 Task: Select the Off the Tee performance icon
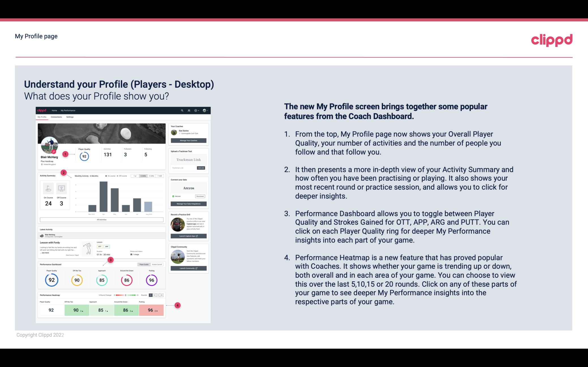(77, 280)
